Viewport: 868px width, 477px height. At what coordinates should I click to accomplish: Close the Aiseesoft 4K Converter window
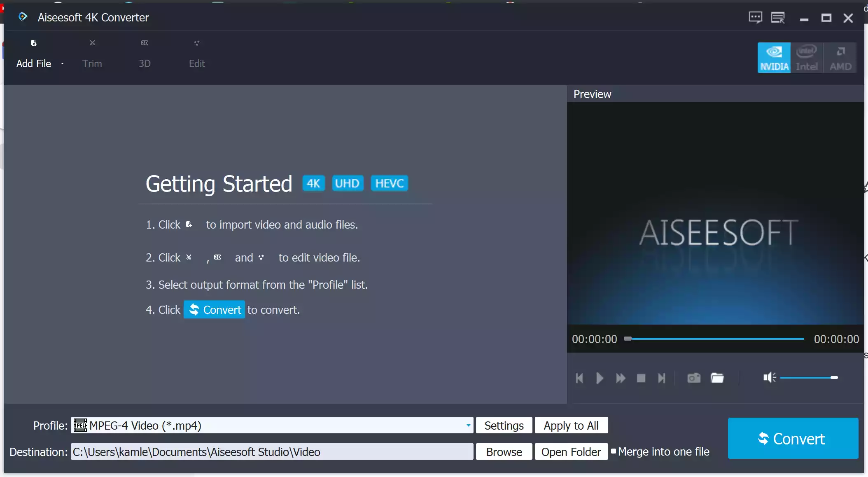coord(848,18)
